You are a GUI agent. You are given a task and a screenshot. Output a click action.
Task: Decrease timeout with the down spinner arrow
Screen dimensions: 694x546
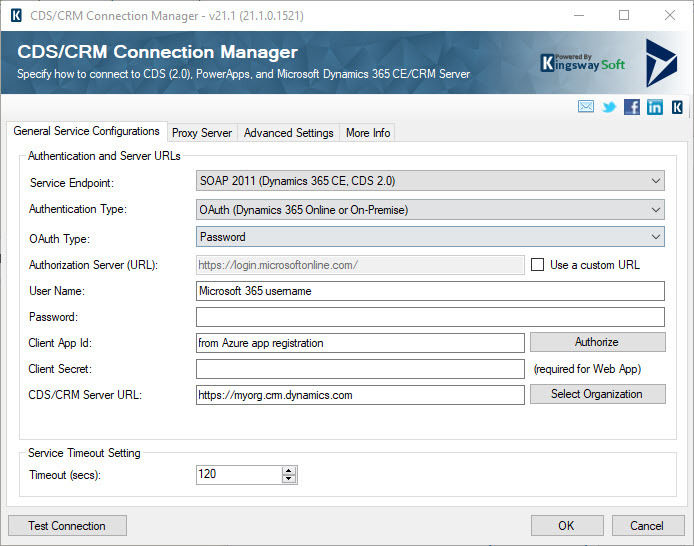[x=289, y=479]
